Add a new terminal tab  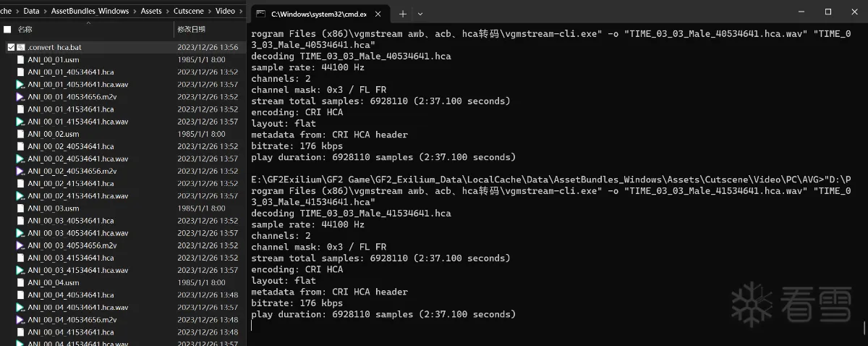403,14
